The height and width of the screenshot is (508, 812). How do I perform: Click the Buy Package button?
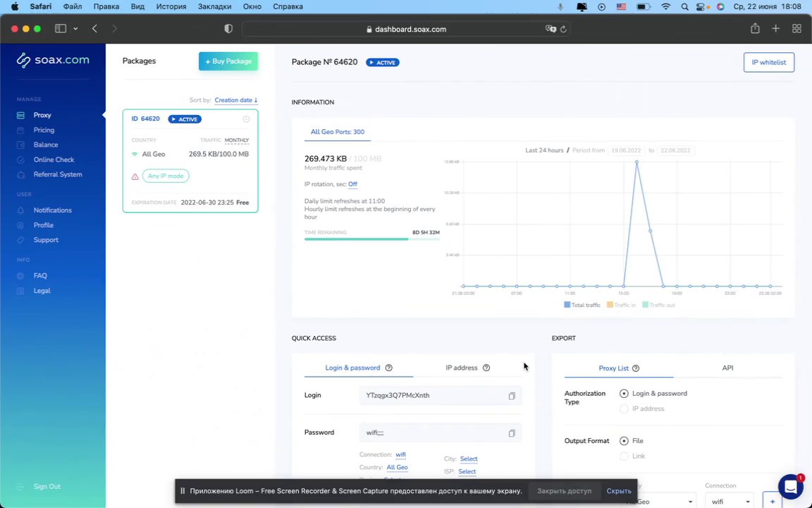pos(228,61)
